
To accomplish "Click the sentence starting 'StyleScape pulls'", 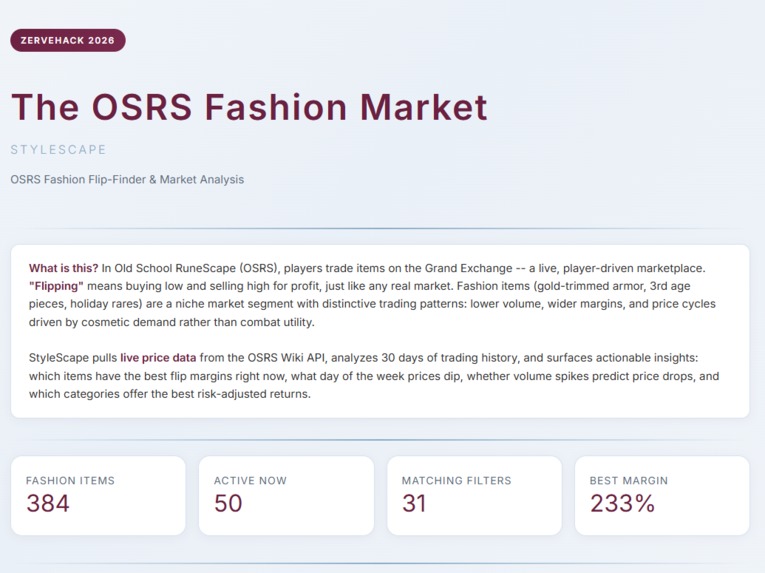I will pyautogui.click(x=374, y=376).
